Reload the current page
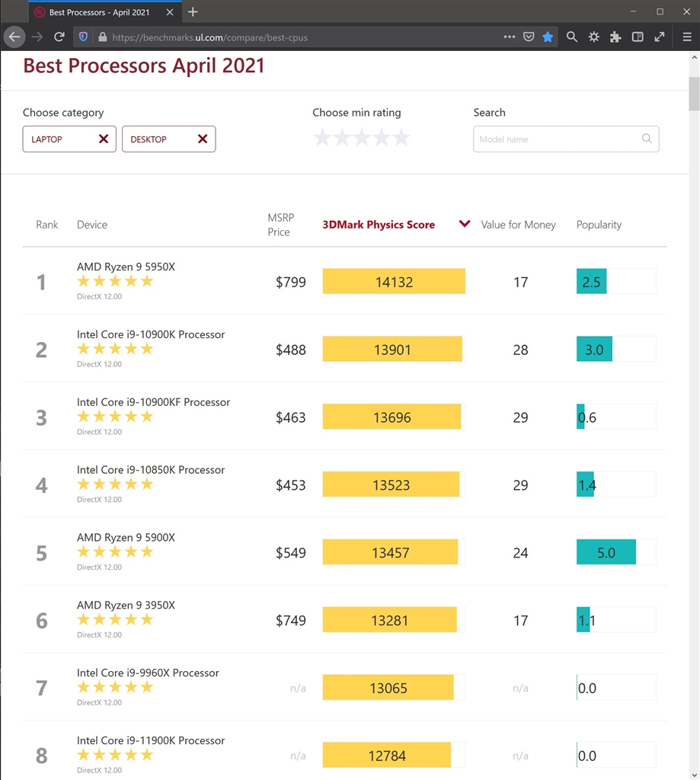700x780 pixels. click(59, 37)
